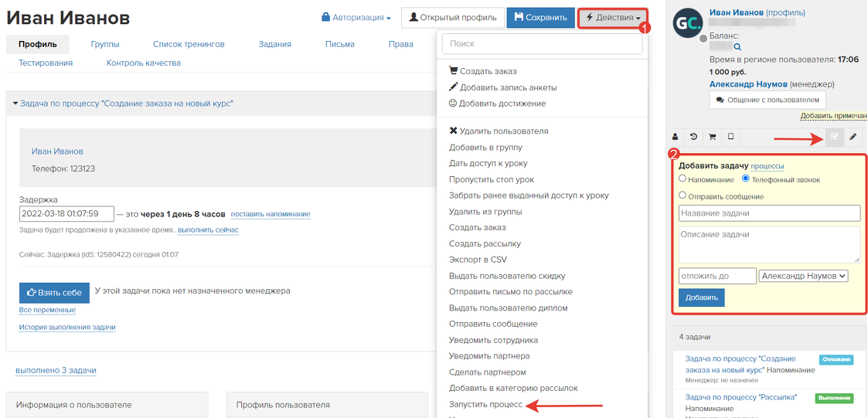Open the history icon in sidebar toolbar

click(x=693, y=138)
